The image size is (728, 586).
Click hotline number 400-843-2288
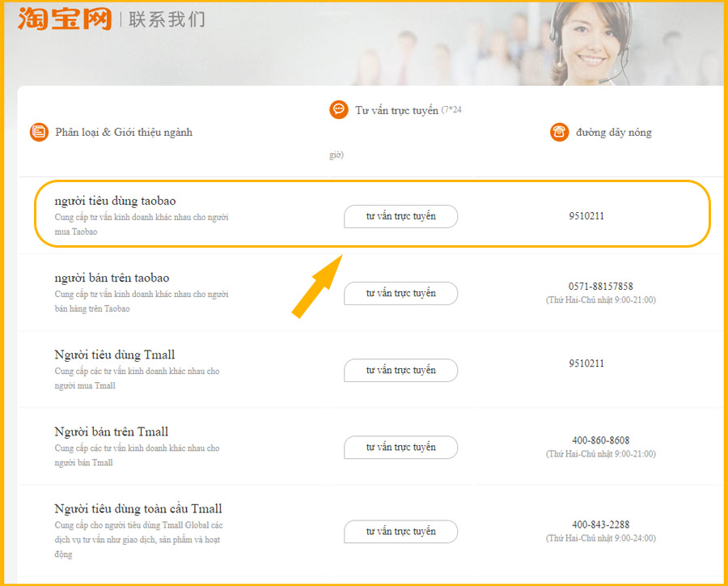pyautogui.click(x=600, y=524)
